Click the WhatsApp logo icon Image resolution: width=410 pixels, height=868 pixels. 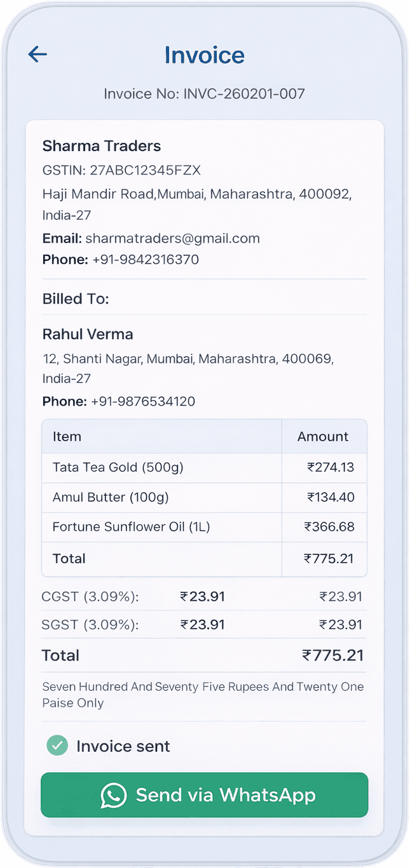(114, 796)
